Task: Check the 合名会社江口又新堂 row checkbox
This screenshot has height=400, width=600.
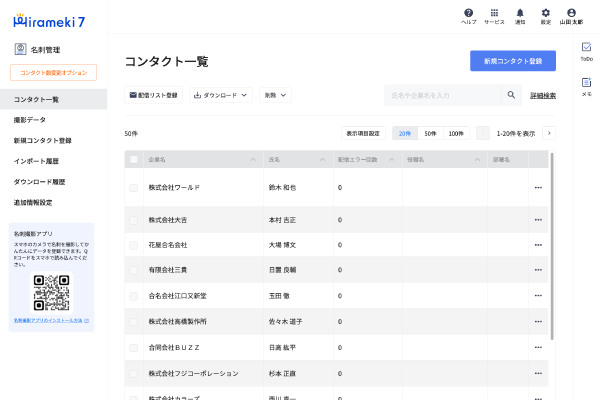Action: point(134,296)
